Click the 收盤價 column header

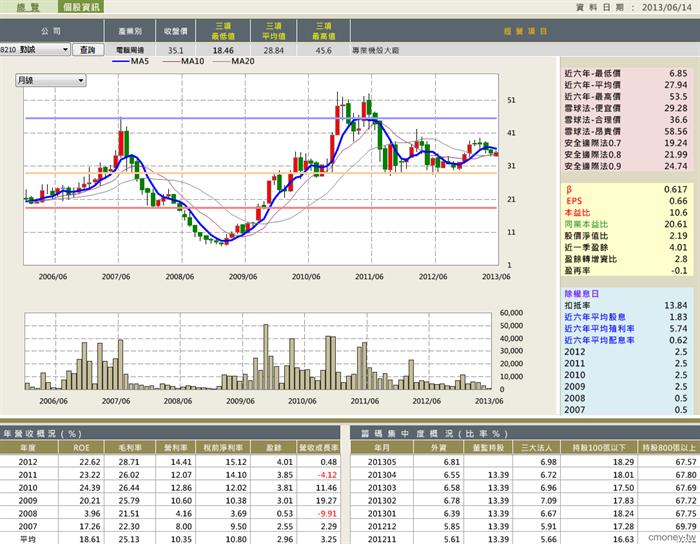[x=176, y=31]
